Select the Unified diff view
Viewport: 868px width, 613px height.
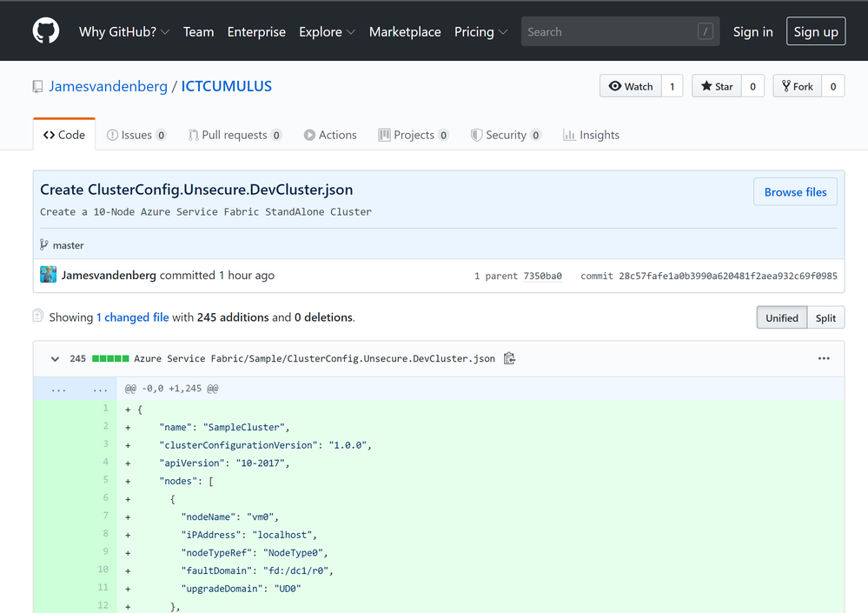(781, 317)
